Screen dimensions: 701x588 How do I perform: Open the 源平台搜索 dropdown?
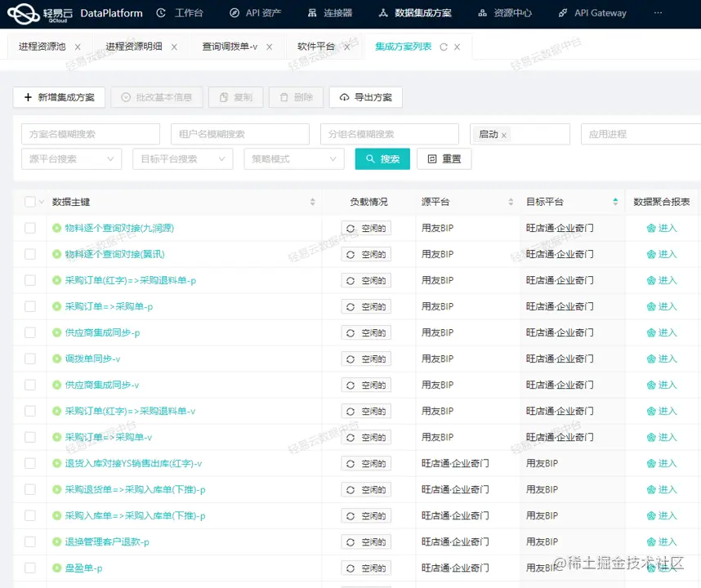71,158
